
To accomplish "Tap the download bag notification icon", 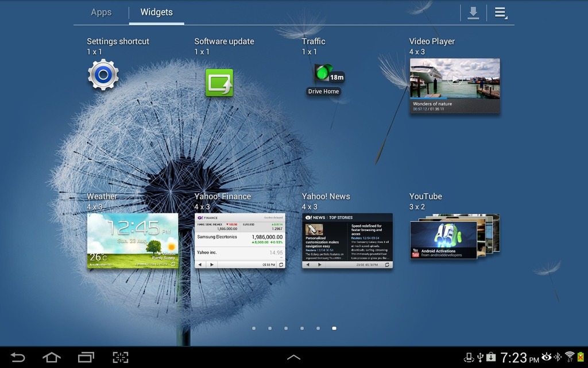I will 491,357.
